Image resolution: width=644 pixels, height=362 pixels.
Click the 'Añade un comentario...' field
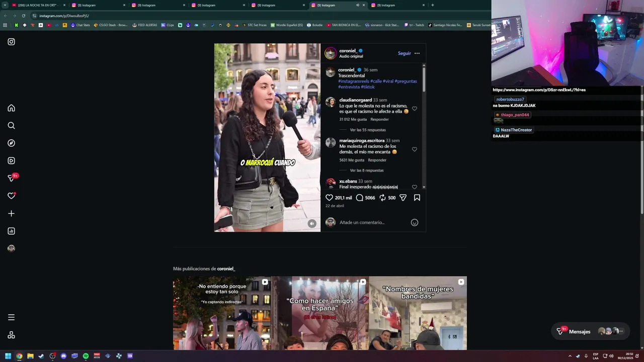click(372, 222)
